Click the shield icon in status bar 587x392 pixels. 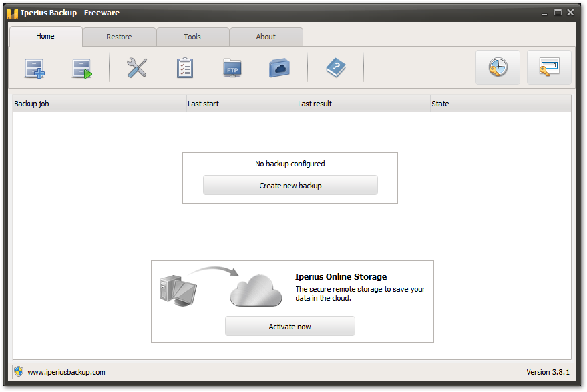click(x=19, y=371)
